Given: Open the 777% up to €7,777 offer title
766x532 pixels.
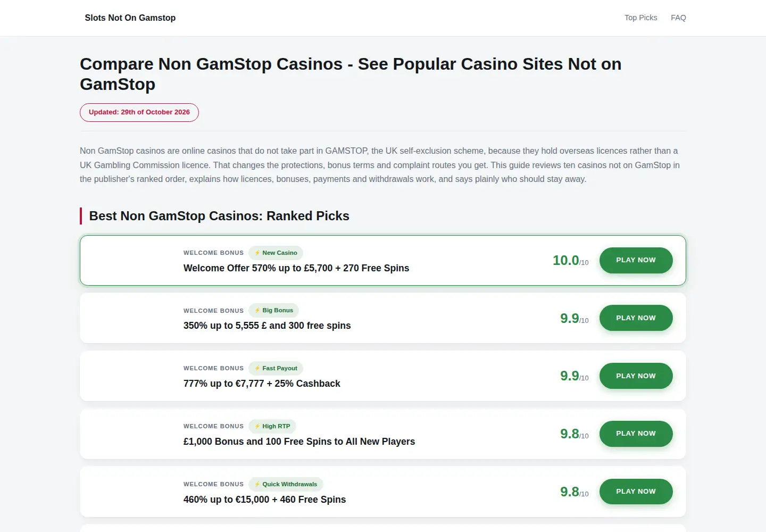Looking at the screenshot, I should tap(262, 384).
